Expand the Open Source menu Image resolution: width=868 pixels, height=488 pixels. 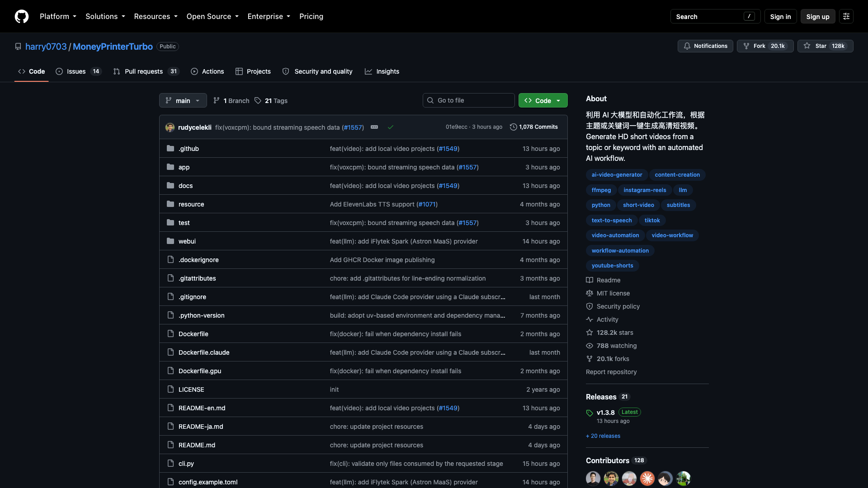click(x=212, y=16)
